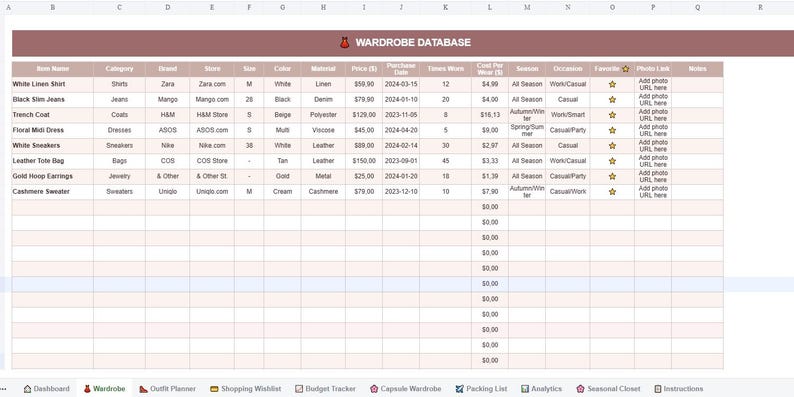Viewport: 794px width, 397px height.
Task: Select the Item Name header cell
Action: pyautogui.click(x=53, y=69)
